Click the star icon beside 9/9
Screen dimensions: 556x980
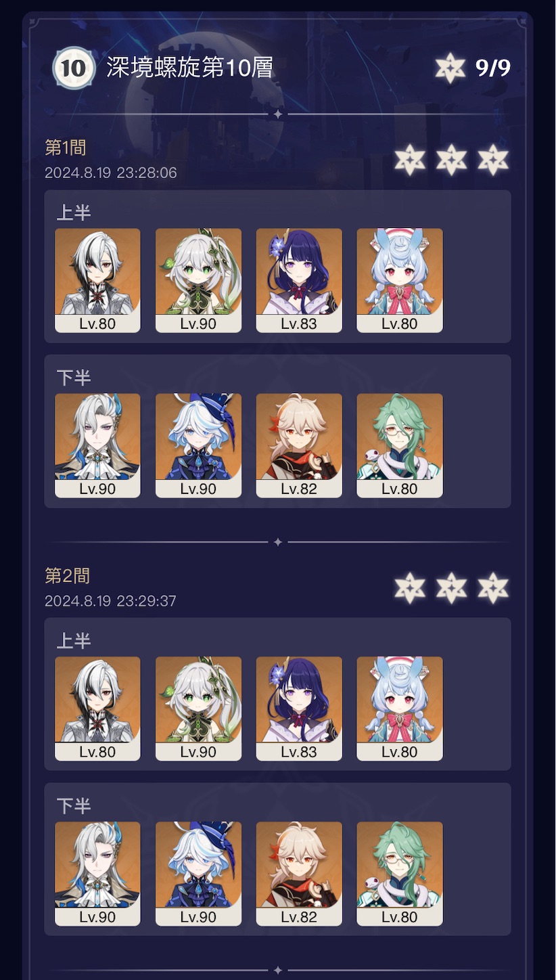[x=450, y=68]
